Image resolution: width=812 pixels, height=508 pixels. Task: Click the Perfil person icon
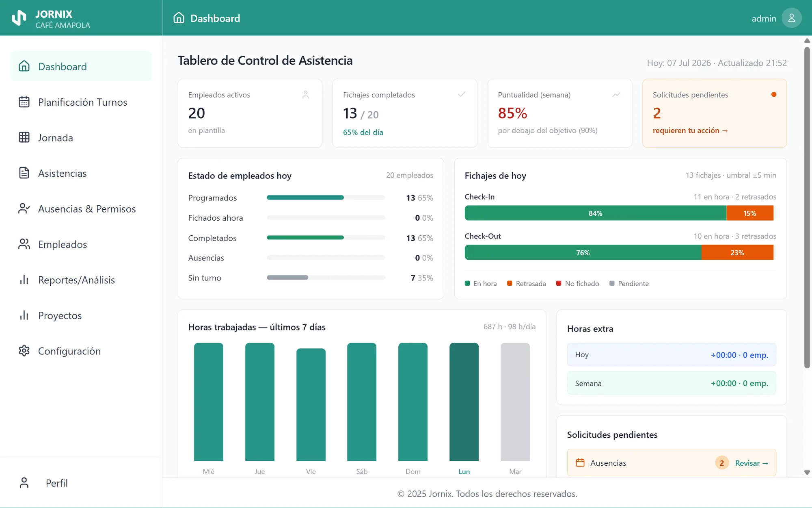[x=24, y=483]
